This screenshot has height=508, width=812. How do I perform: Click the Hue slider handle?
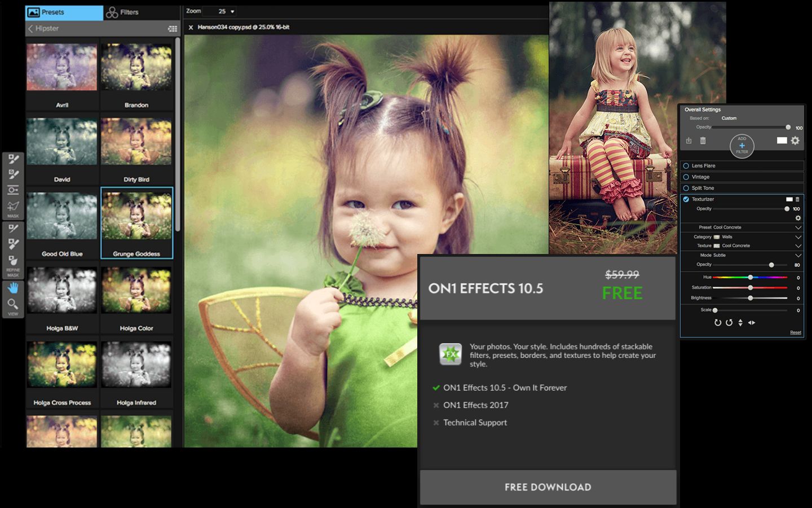click(751, 277)
